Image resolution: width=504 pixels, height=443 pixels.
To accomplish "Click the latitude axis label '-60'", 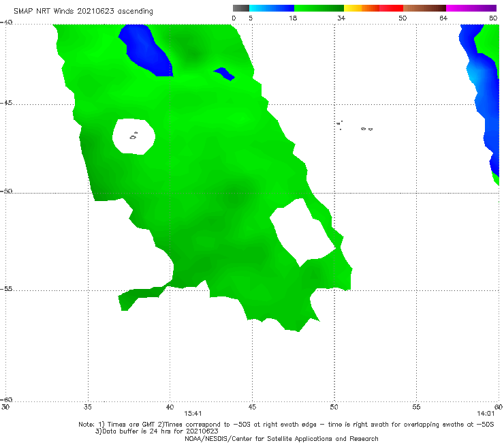I will coord(6,399).
